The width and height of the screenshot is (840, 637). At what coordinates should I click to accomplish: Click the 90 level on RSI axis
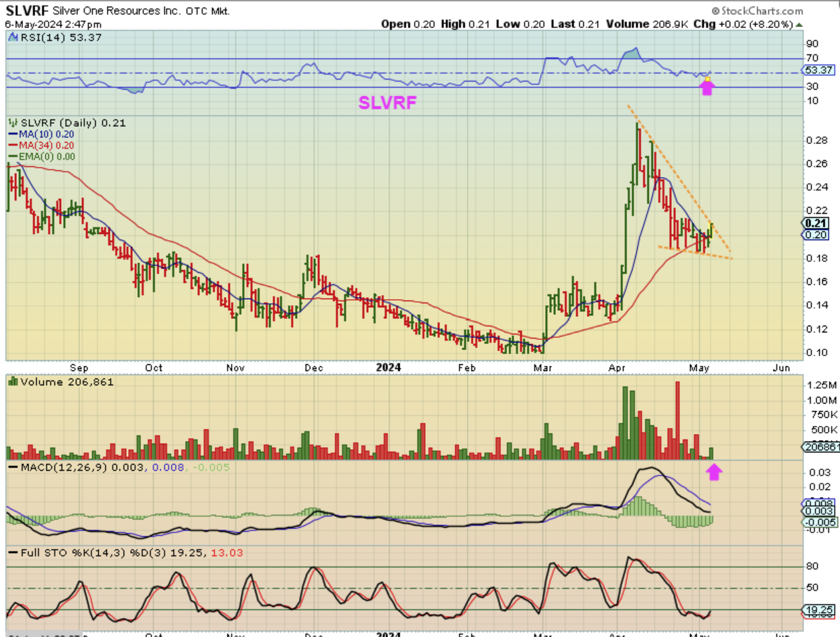811,45
